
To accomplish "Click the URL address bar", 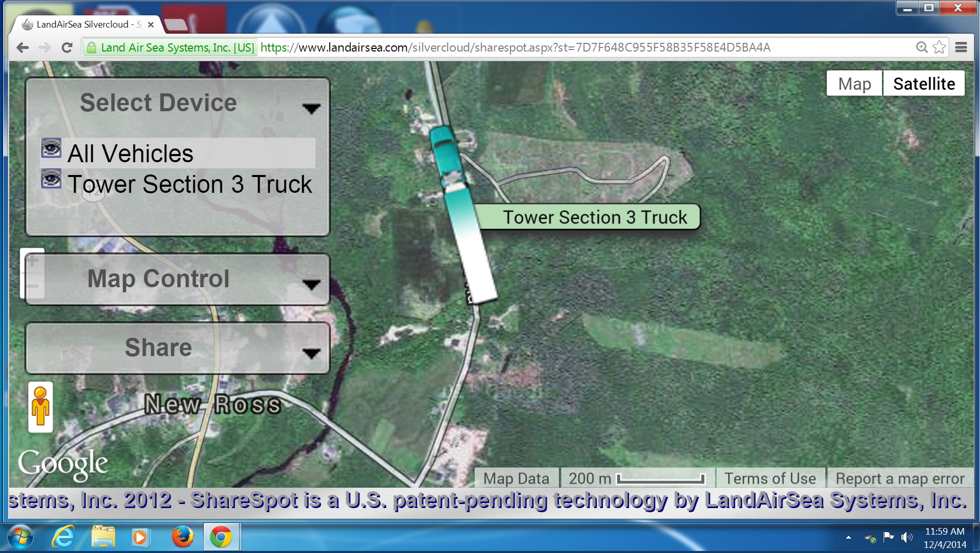I will [x=516, y=47].
